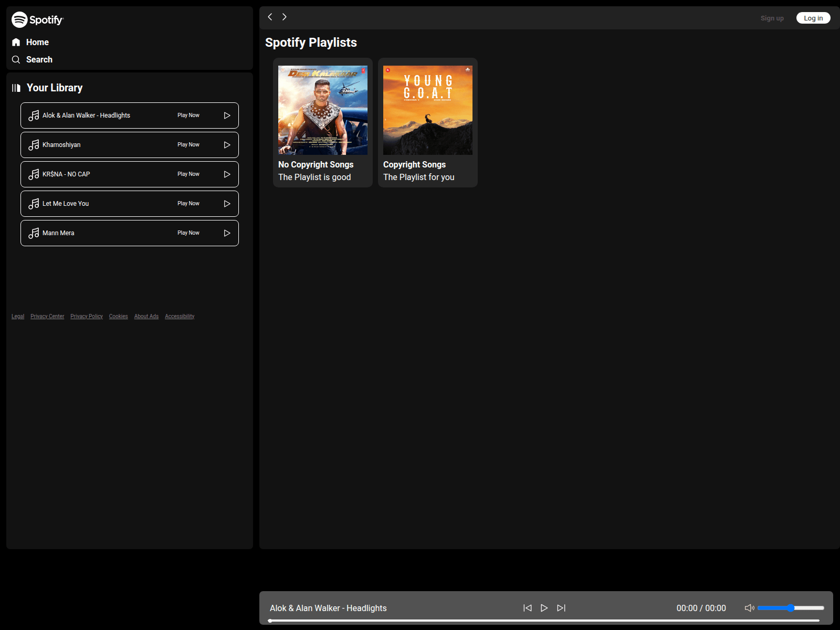
Task: Skip to previous track in player bar
Action: (528, 608)
